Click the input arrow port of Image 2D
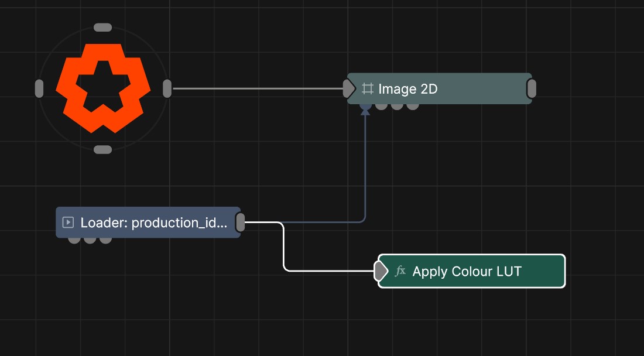The width and height of the screenshot is (644, 356). point(349,89)
